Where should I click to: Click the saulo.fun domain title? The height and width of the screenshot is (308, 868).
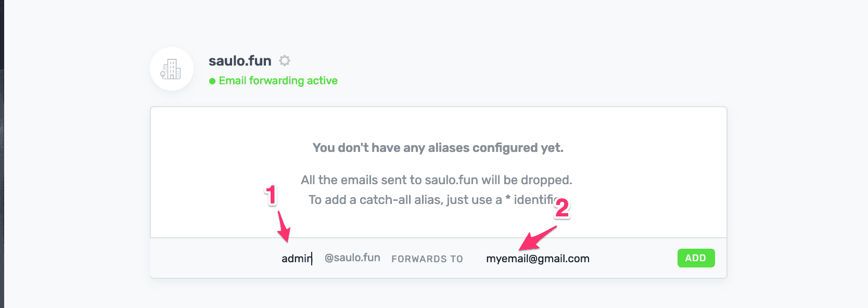pos(240,61)
